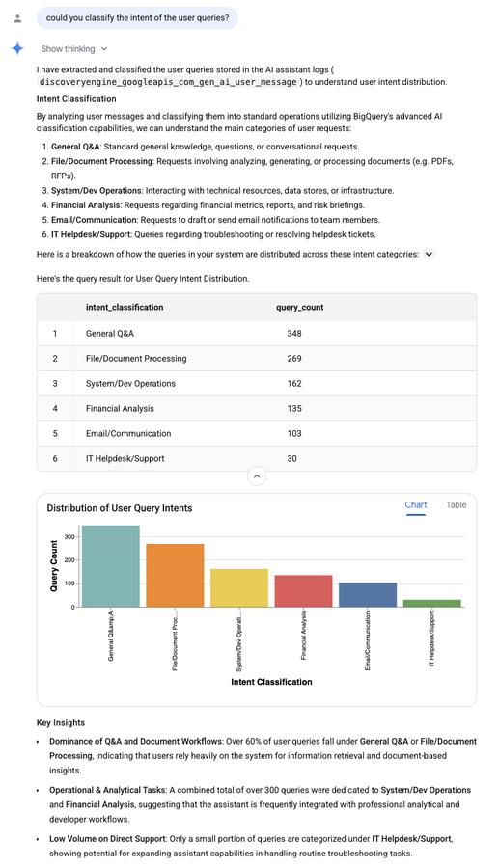Click the query count value 269
This screenshot has width=499, height=868.
[294, 358]
